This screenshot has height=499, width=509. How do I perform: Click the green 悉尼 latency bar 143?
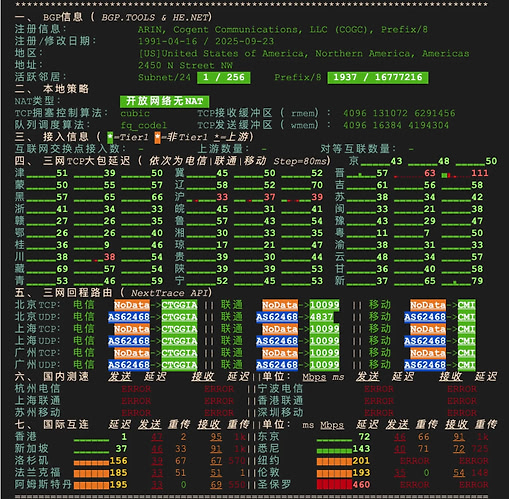tap(334, 451)
